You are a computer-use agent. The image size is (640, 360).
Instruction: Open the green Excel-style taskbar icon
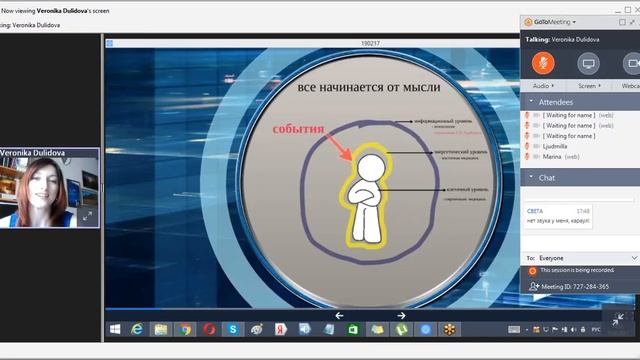tap(353, 329)
